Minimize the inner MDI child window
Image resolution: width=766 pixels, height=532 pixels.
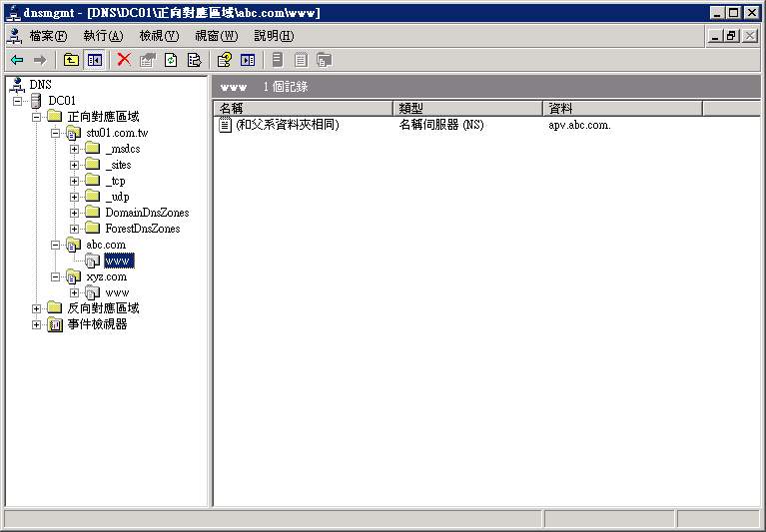click(716, 36)
